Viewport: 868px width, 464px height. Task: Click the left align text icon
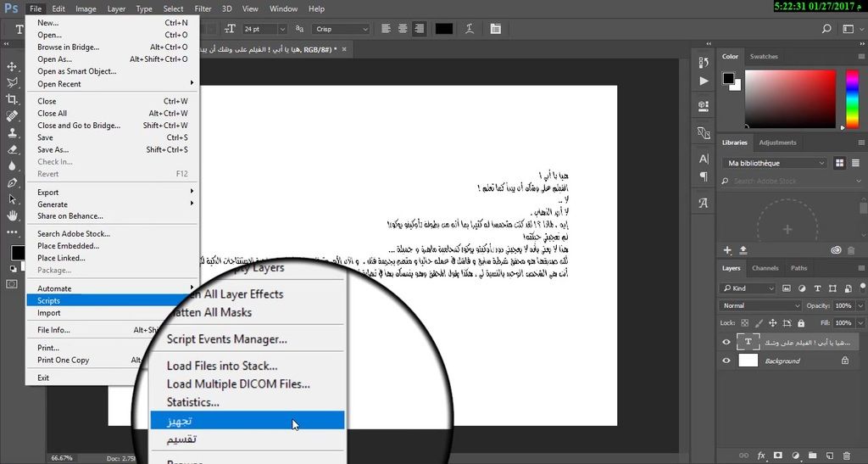(387, 29)
